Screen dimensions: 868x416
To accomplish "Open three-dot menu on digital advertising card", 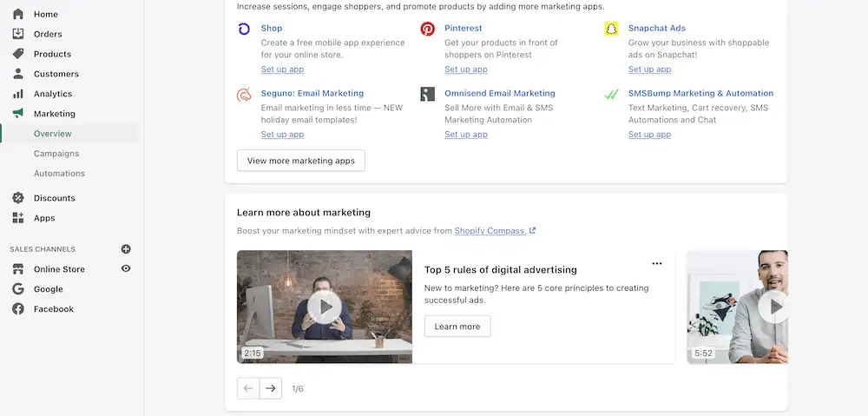I will 656,264.
